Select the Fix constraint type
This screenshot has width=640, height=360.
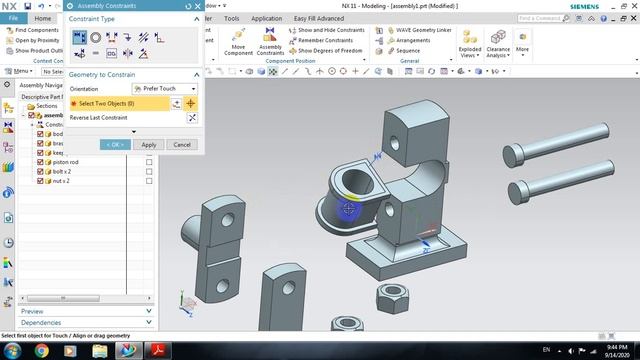pyautogui.click(x=127, y=38)
